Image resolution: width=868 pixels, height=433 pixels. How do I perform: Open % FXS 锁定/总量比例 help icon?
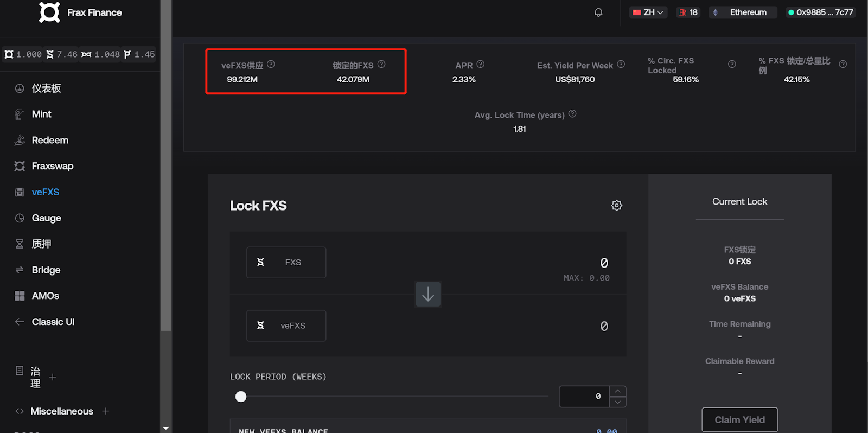click(x=843, y=64)
